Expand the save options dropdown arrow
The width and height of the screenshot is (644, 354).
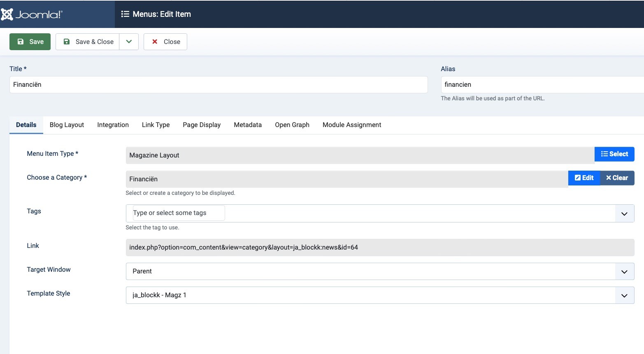pos(129,42)
